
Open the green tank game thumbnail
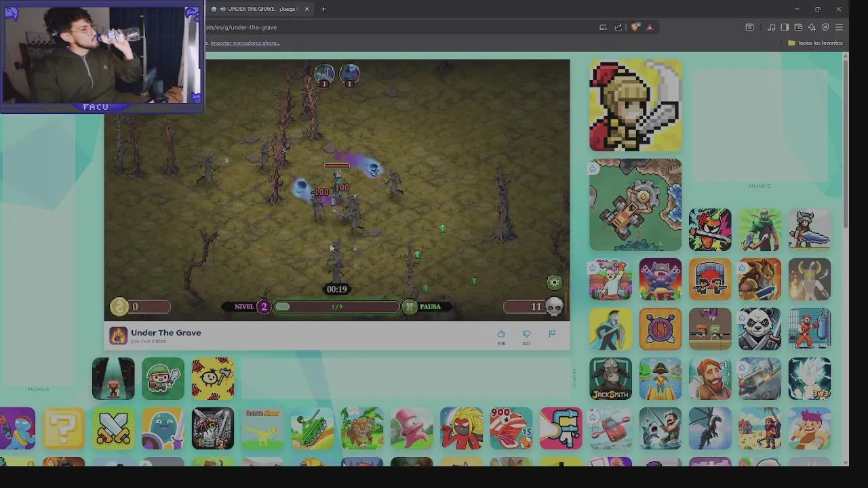tap(312, 428)
